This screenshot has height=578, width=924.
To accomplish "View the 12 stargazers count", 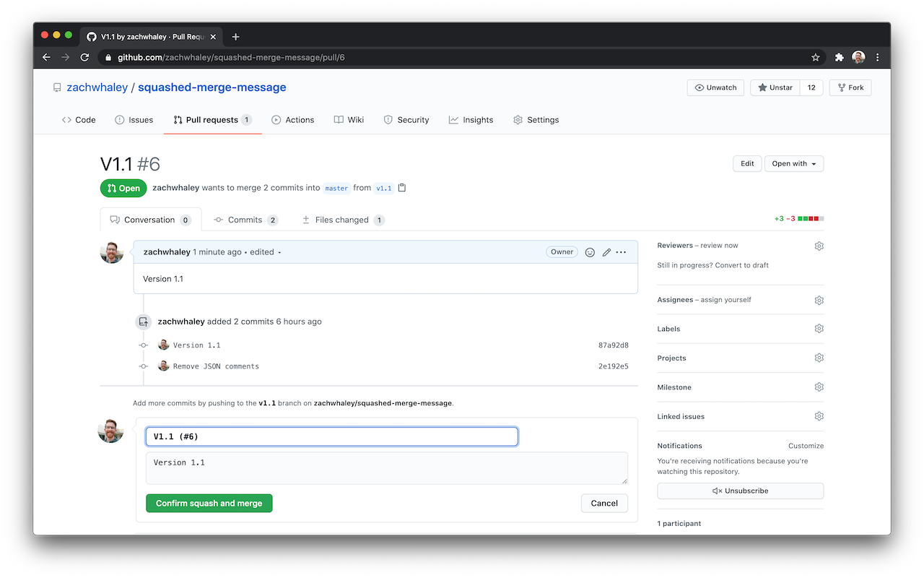I will tap(811, 87).
